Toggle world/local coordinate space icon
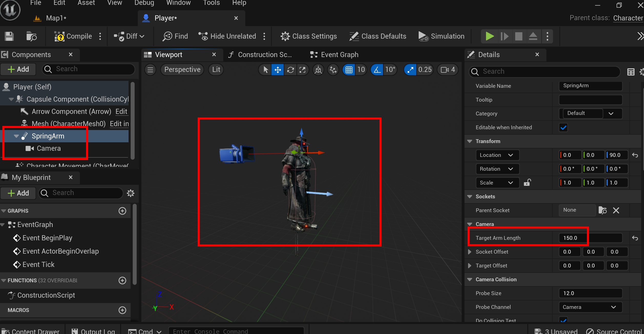Screen dimensions: 644x334 [318, 70]
